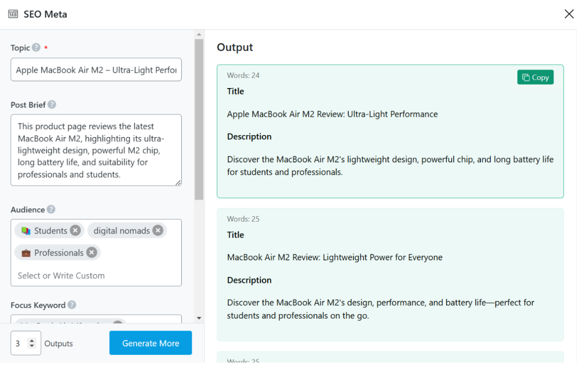Image resolution: width=588 pixels, height=380 pixels.
Task: Click the Generate More button
Action: point(151,343)
